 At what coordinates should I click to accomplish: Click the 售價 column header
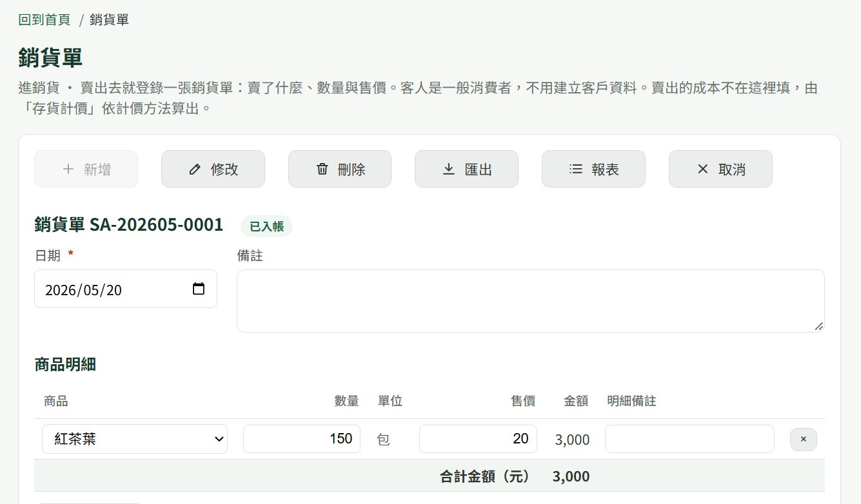coord(523,401)
